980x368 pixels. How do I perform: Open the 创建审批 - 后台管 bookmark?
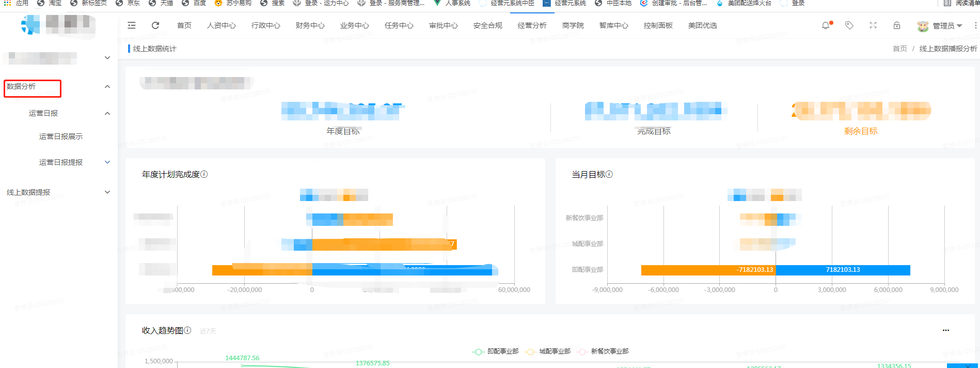click(x=674, y=3)
